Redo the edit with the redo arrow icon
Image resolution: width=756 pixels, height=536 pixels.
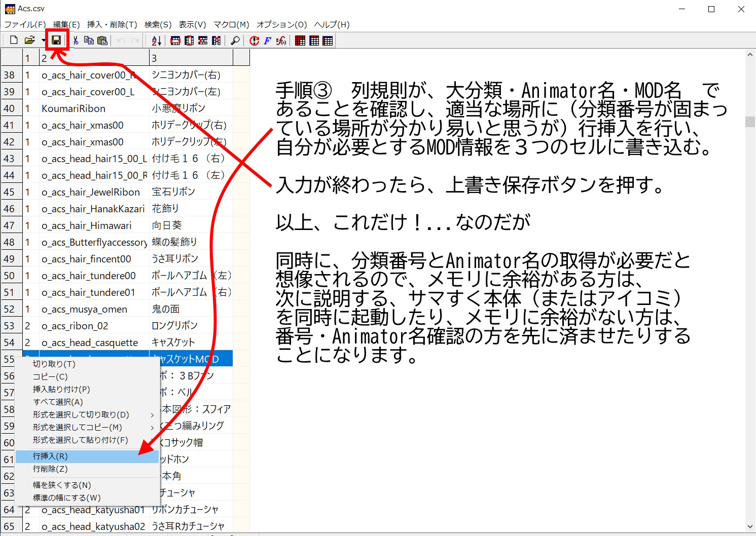tap(135, 41)
